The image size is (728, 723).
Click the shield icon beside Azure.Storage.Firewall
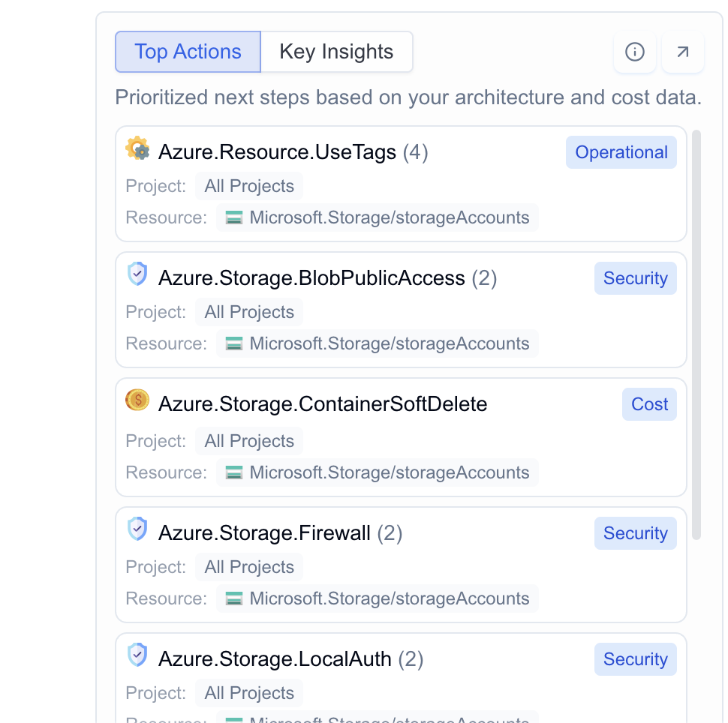[x=137, y=529]
